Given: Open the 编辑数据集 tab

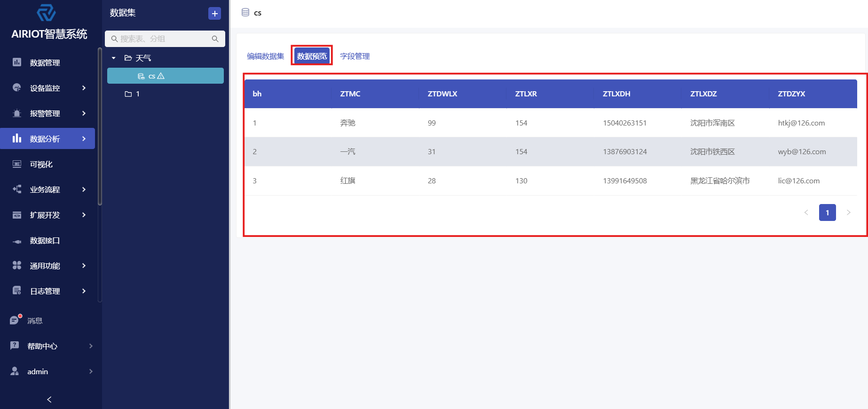Looking at the screenshot, I should click(x=265, y=56).
